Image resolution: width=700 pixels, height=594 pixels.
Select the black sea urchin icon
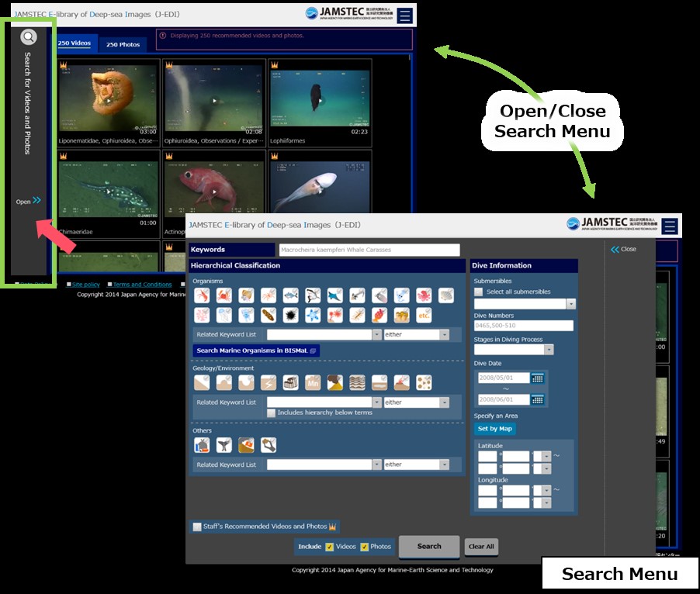pyautogui.click(x=290, y=316)
